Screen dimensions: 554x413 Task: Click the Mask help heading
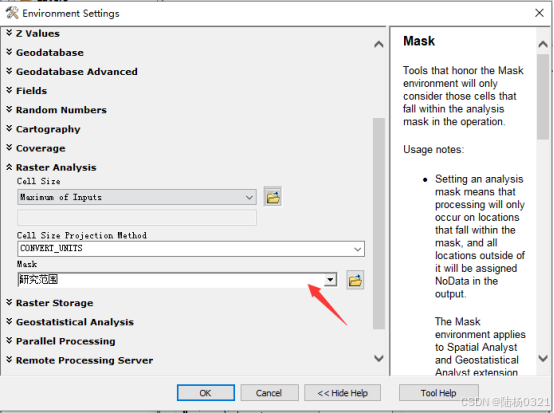419,41
